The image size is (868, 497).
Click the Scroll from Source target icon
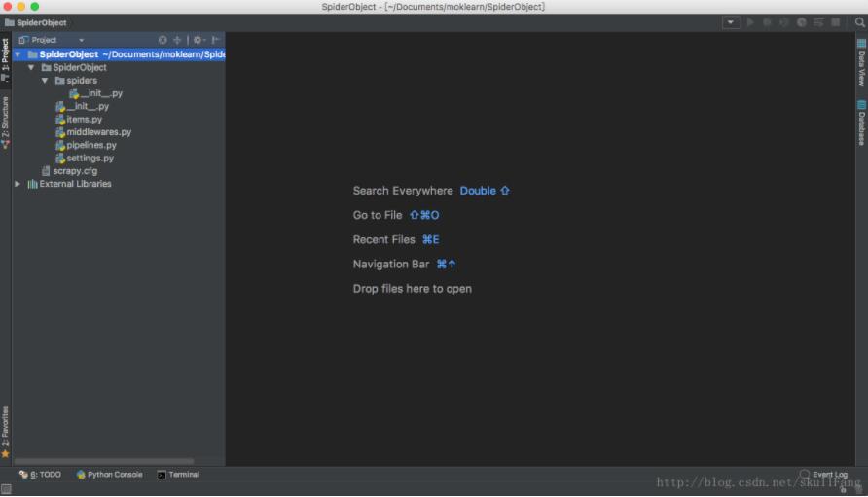[x=163, y=40]
